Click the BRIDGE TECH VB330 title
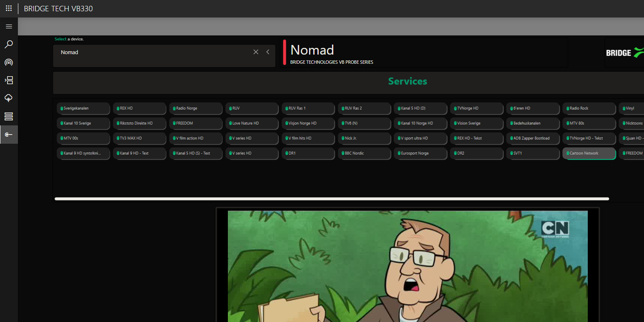Screen dimensions: 644x322 pos(58,8)
